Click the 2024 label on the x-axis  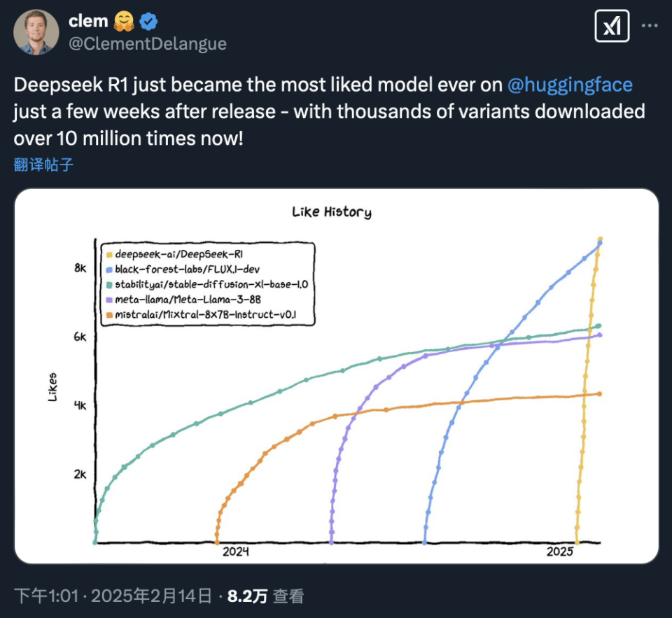coord(236,551)
